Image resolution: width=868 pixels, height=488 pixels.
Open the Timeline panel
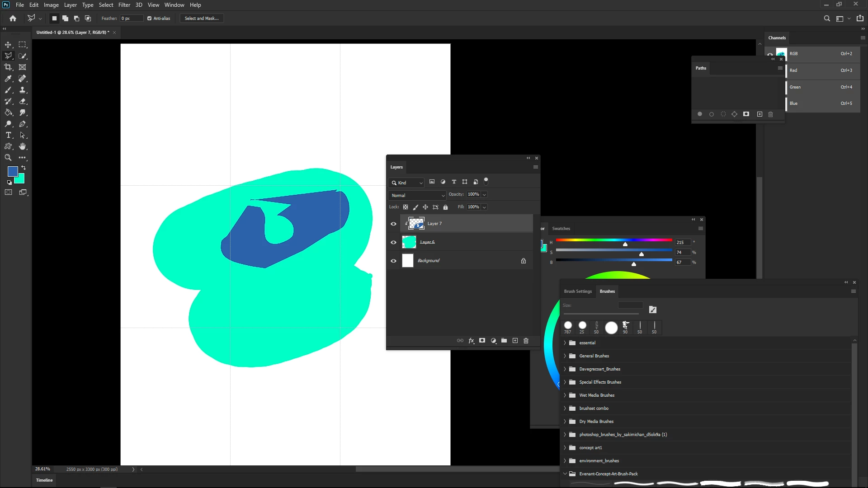pos(44,480)
